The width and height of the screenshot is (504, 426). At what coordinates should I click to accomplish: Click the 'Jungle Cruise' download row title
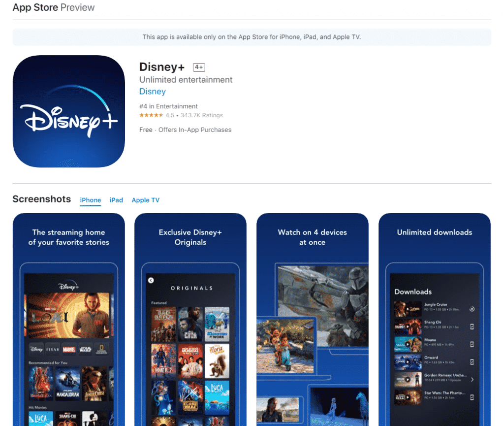point(436,304)
